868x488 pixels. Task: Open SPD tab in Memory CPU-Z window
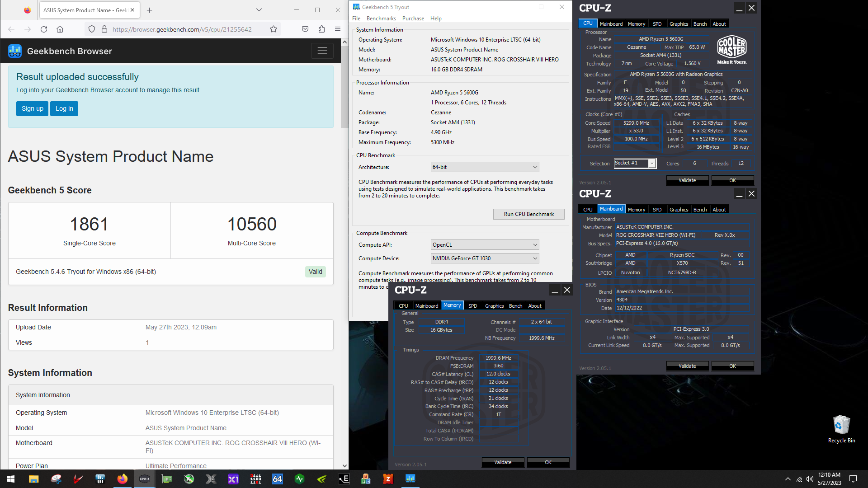click(472, 306)
